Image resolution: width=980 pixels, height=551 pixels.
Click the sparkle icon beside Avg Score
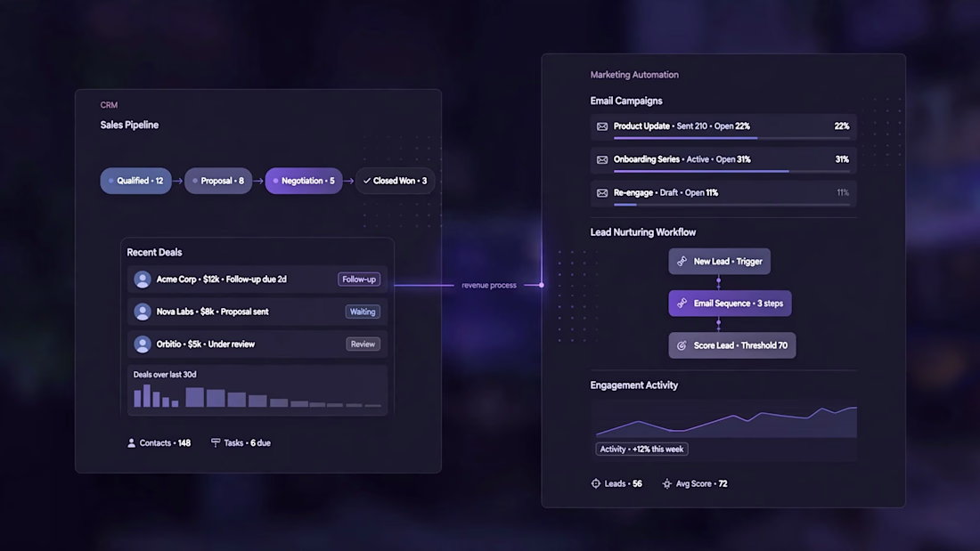point(667,483)
